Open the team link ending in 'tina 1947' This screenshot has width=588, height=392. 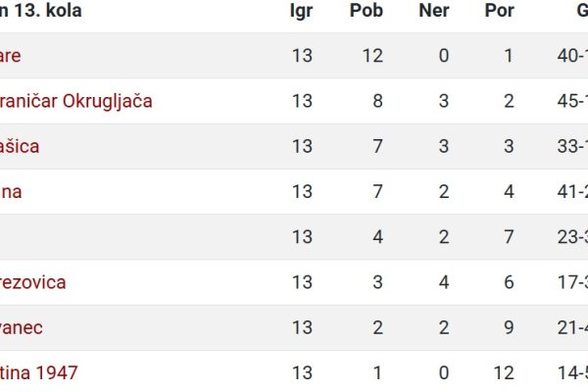pos(38,372)
